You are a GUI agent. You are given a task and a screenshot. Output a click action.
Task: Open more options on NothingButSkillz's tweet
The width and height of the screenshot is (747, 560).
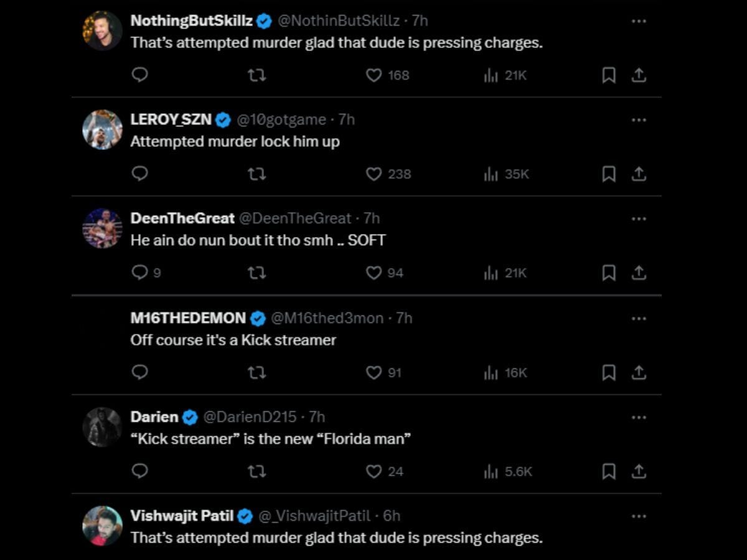pos(639,21)
